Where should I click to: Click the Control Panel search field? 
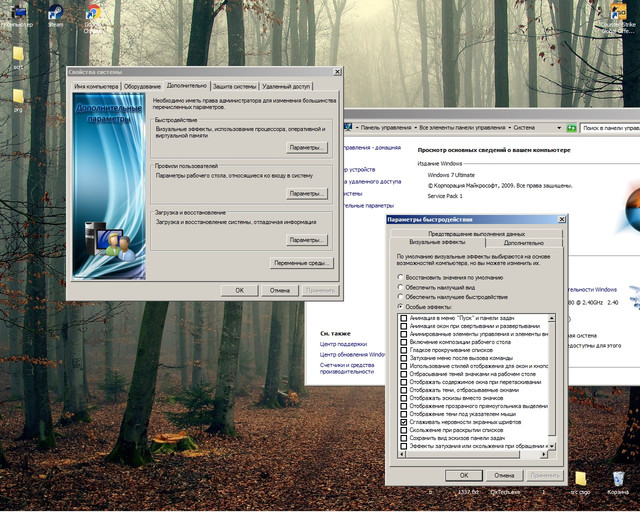pos(610,128)
